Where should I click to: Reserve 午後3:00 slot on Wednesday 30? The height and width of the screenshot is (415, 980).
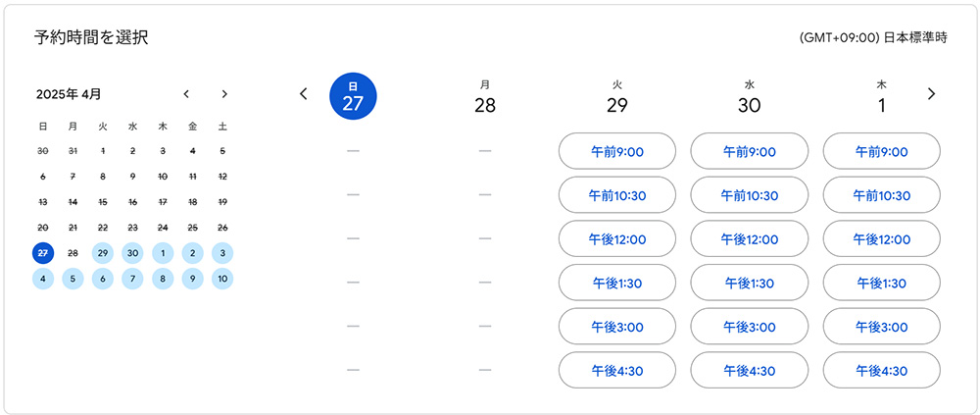click(749, 327)
